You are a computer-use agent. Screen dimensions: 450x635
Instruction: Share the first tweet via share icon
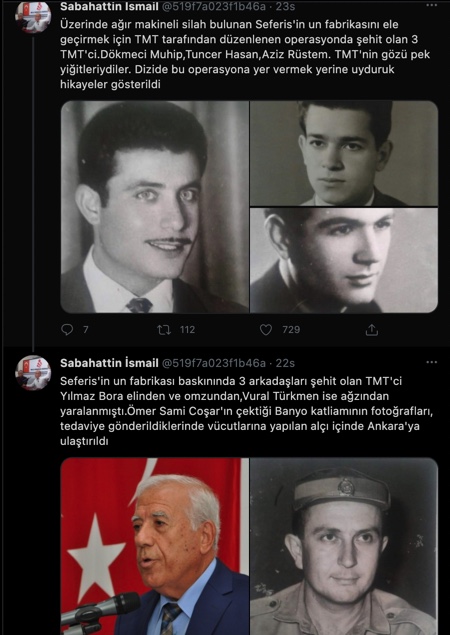pos(371,330)
